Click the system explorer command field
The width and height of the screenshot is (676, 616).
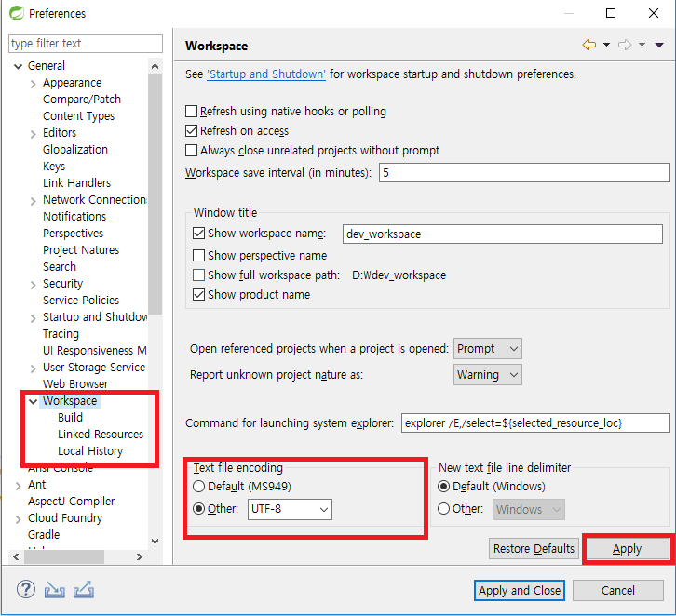point(535,423)
